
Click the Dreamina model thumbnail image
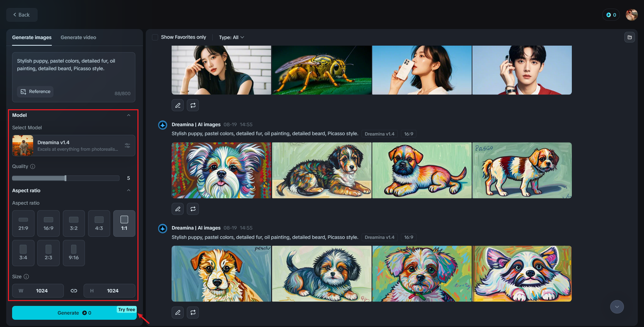point(23,146)
